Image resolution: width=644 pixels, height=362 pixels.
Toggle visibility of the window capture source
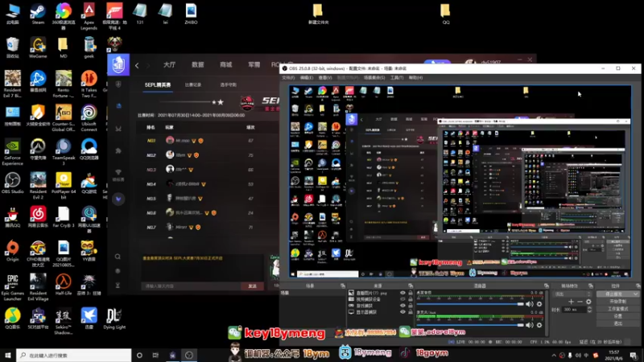coord(402,306)
